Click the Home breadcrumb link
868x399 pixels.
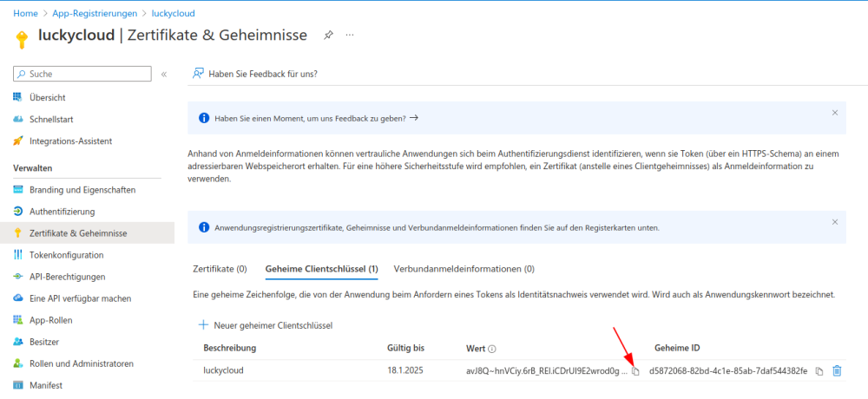[25, 13]
